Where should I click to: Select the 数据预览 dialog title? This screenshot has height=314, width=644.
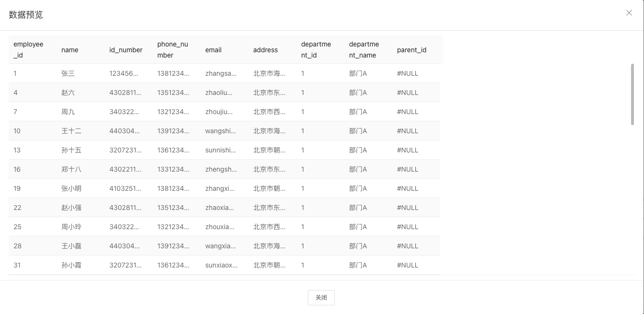(x=26, y=15)
